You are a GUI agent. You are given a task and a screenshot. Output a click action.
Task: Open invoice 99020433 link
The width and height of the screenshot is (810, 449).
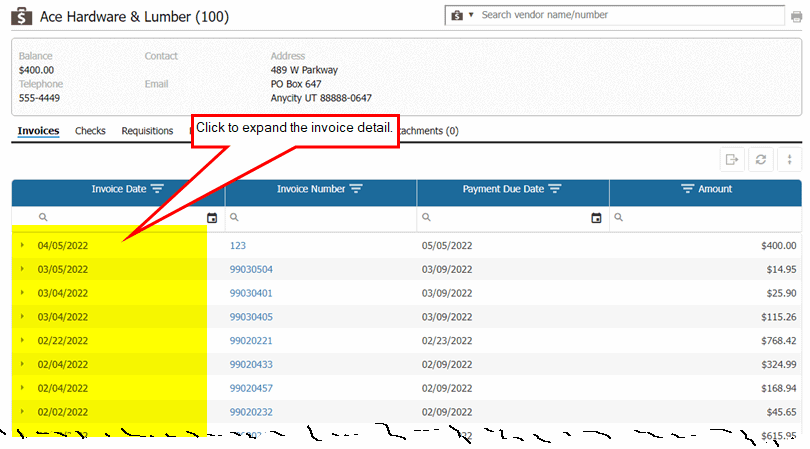251,364
